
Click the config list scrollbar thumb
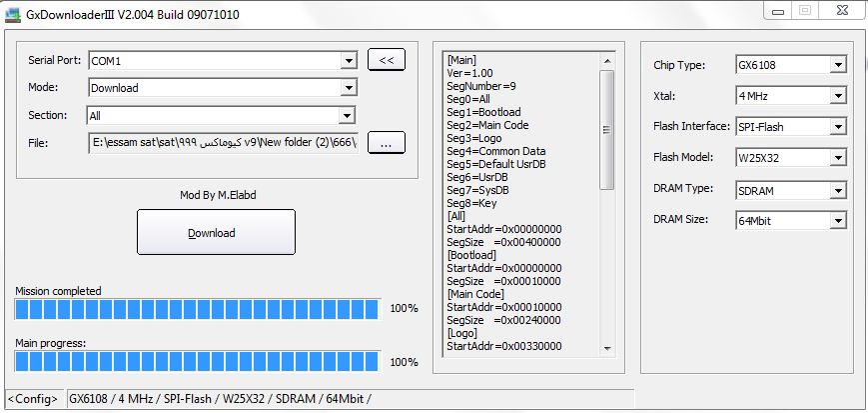(606, 130)
